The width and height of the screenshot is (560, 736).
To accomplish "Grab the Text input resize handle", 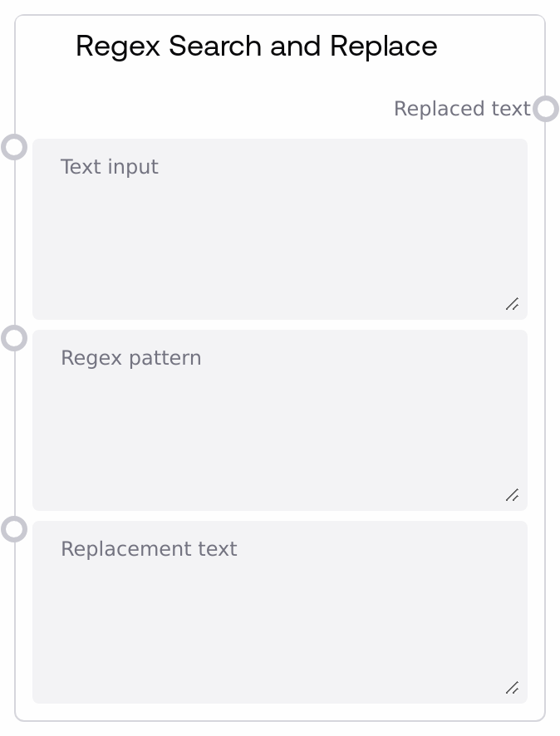I will [513, 305].
